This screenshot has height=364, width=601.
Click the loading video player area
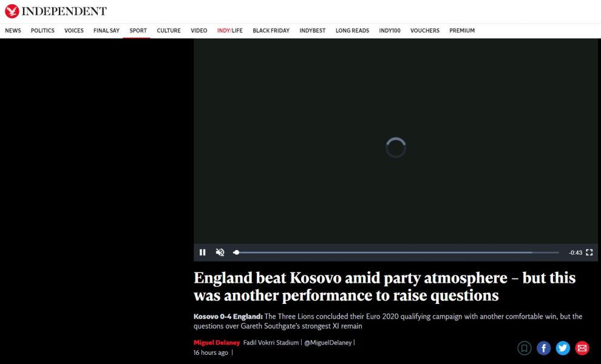pos(396,141)
